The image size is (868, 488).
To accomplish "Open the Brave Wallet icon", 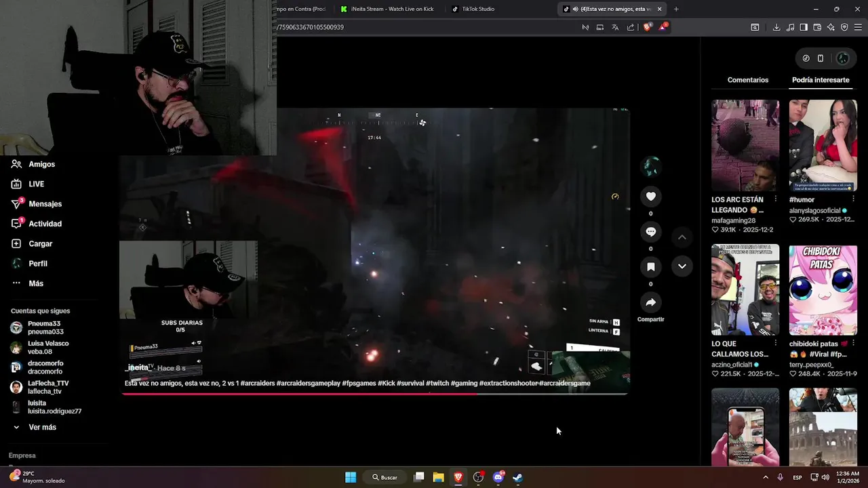I will [x=817, y=27].
